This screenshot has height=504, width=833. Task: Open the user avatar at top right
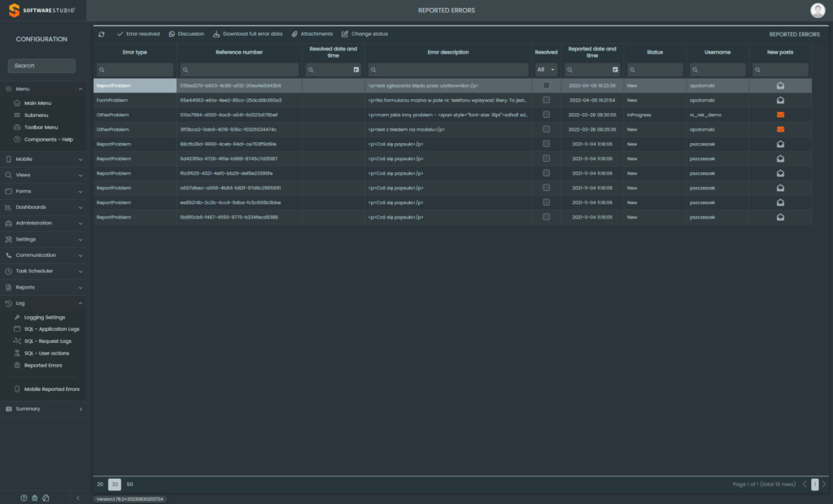coord(817,11)
